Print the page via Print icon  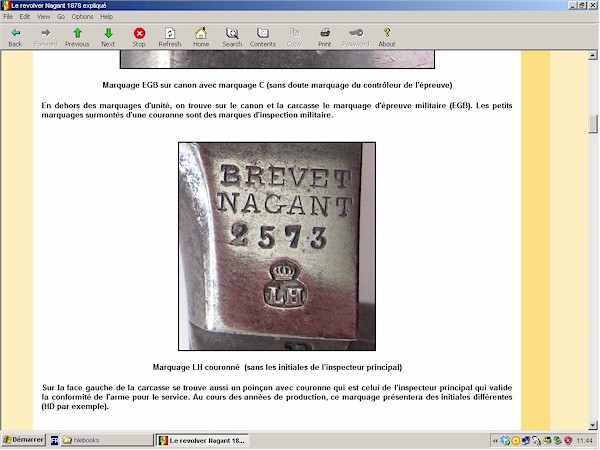325,33
